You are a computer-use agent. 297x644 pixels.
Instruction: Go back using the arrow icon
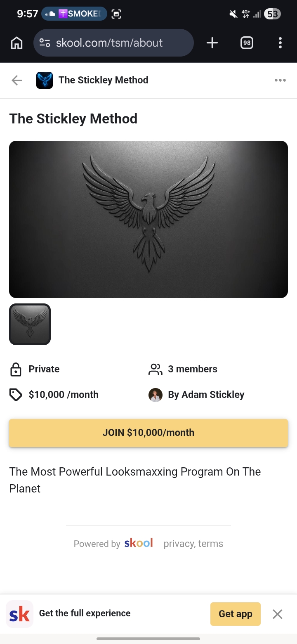pyautogui.click(x=17, y=80)
